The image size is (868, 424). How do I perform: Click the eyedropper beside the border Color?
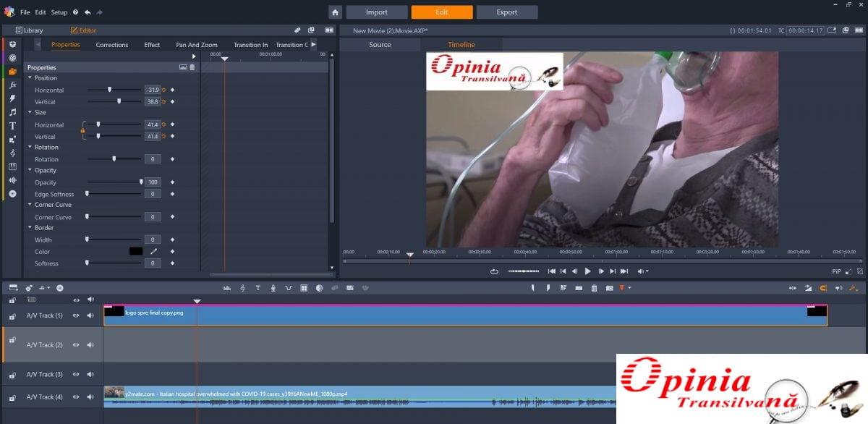(153, 251)
